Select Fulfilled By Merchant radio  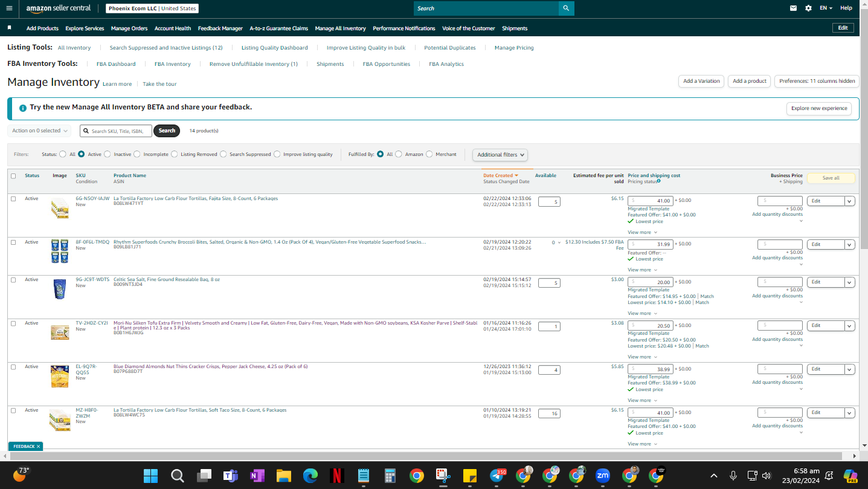429,154
